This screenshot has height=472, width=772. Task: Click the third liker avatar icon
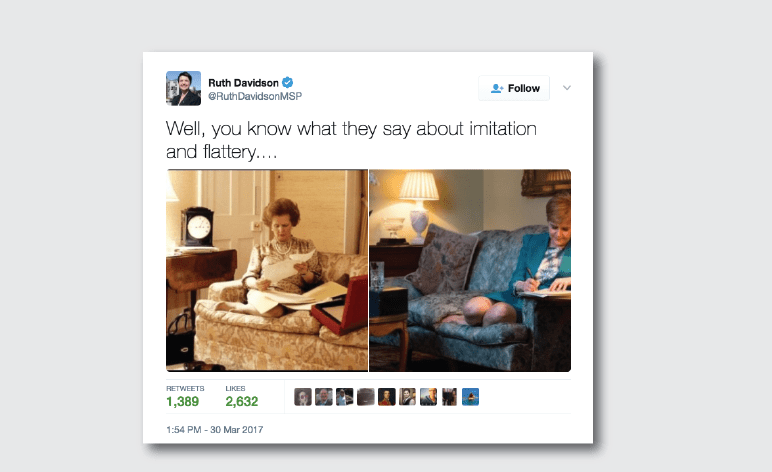click(345, 397)
